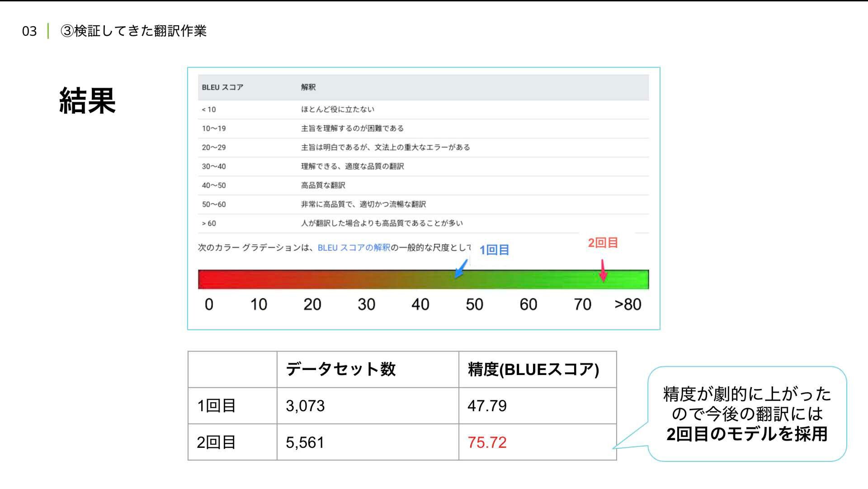868x489 pixels.
Task: Click the データセット数 column header
Action: coord(340,370)
